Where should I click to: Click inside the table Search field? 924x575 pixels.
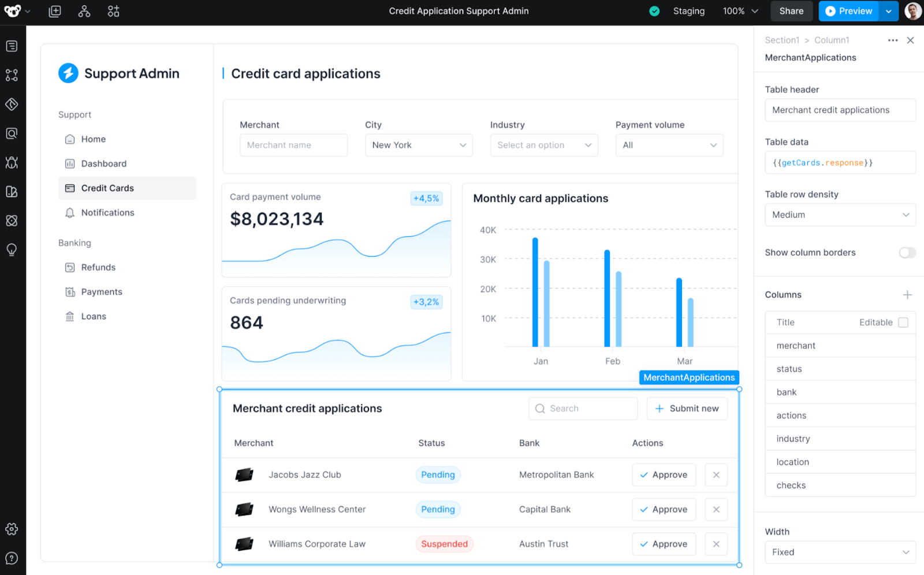(583, 409)
